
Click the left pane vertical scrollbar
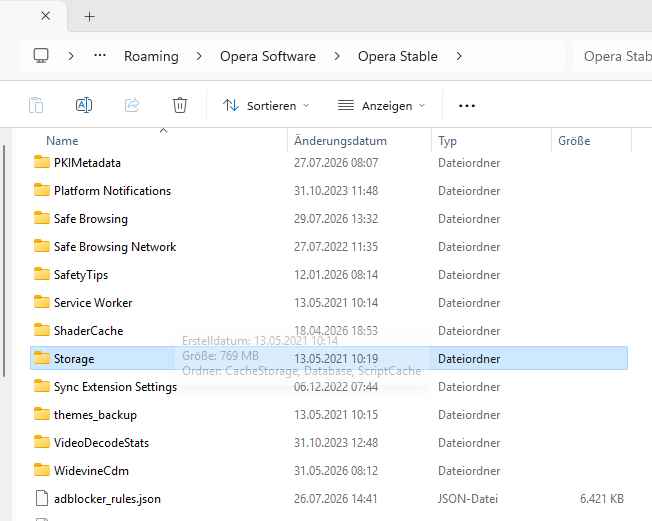(4, 261)
